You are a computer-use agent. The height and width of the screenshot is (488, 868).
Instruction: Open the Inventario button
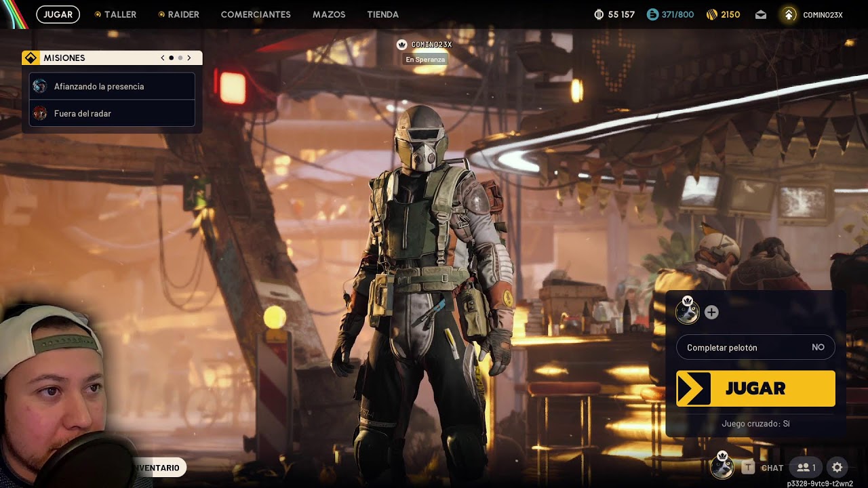158,468
